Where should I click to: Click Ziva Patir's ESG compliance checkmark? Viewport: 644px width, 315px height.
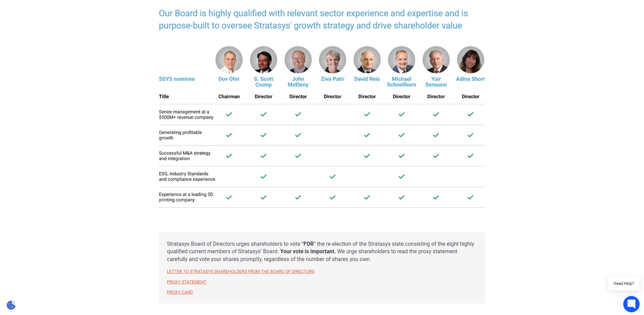point(332,176)
